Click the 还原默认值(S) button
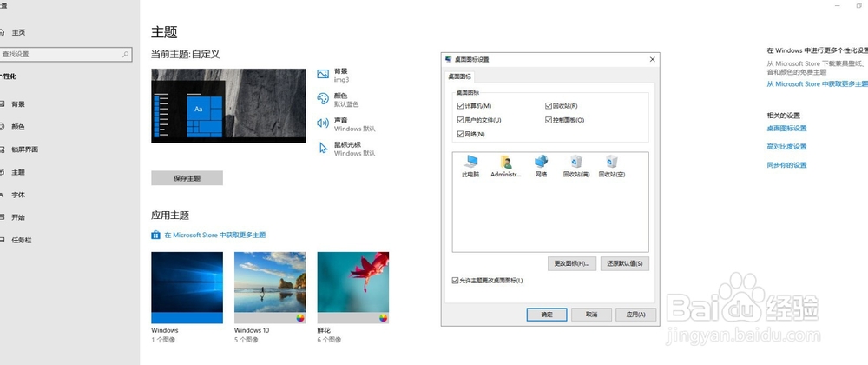Image resolution: width=868 pixels, height=365 pixels. (624, 263)
